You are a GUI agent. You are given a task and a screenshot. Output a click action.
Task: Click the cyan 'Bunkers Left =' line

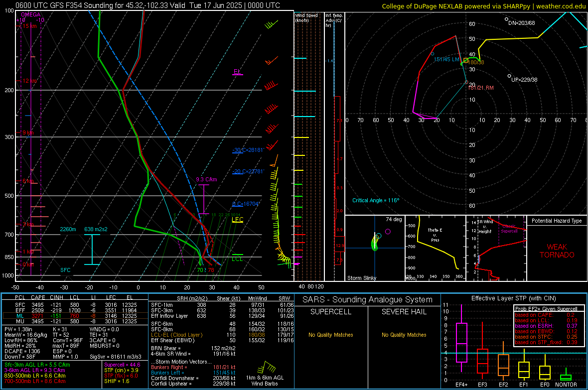[x=193, y=373]
